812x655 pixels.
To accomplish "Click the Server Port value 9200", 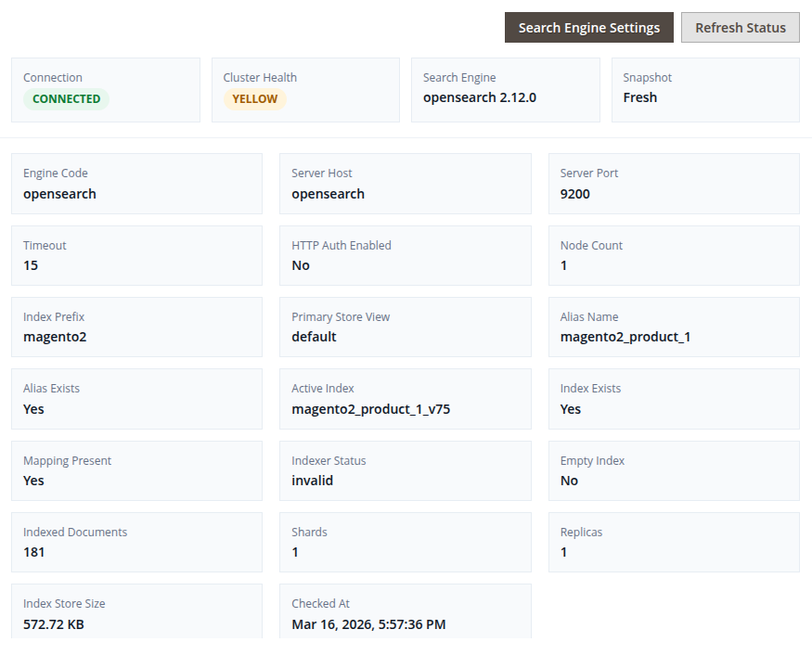I will 574,194.
